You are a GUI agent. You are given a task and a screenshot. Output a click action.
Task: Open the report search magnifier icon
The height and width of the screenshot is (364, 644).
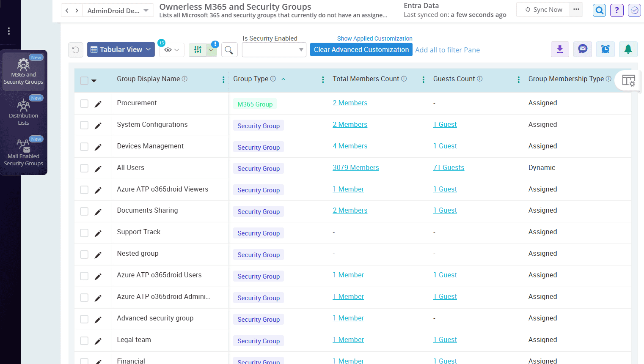tap(229, 49)
